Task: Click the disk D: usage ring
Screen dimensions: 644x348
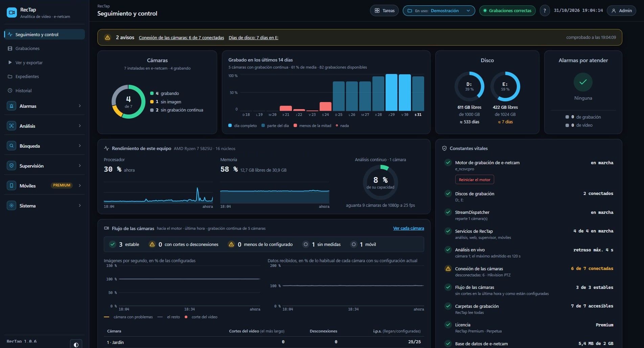Action: coord(469,86)
